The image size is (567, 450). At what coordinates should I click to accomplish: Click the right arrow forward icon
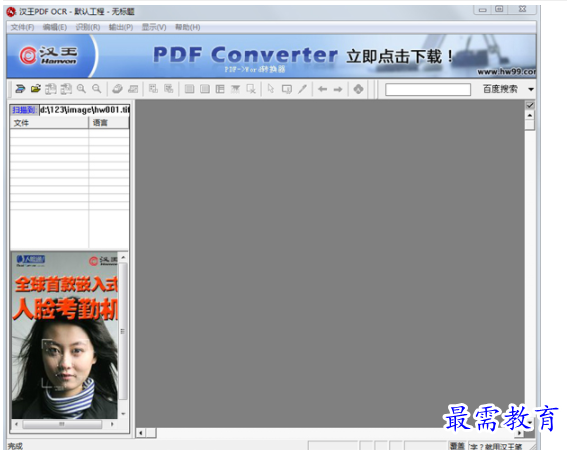point(338,89)
